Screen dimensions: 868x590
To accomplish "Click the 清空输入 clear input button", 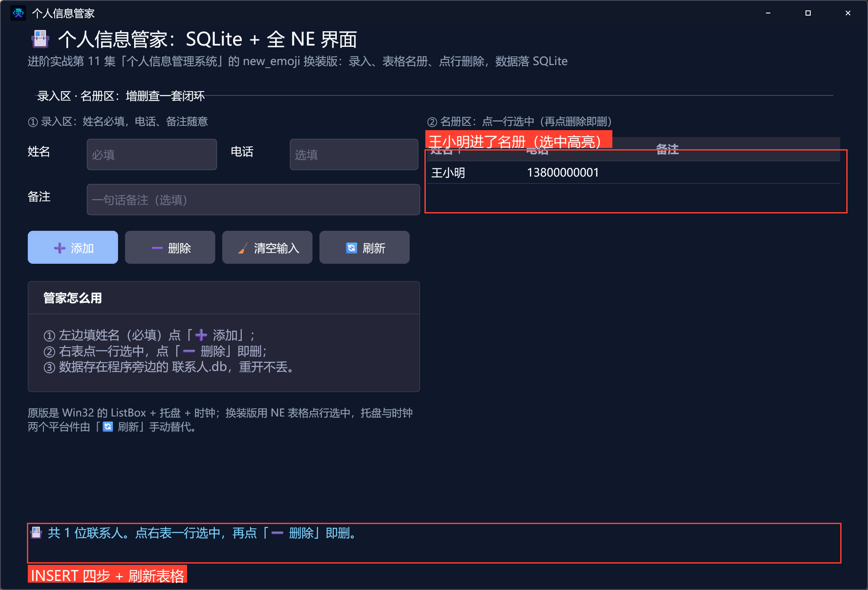I will [267, 247].
